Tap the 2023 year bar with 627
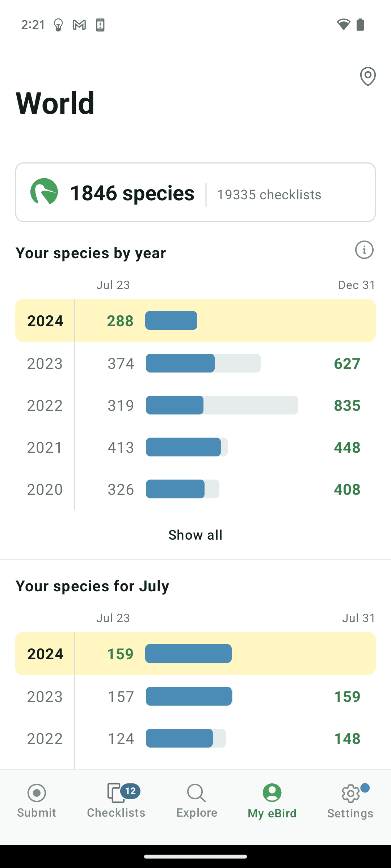Viewport: 391px width, 868px height. point(203,363)
